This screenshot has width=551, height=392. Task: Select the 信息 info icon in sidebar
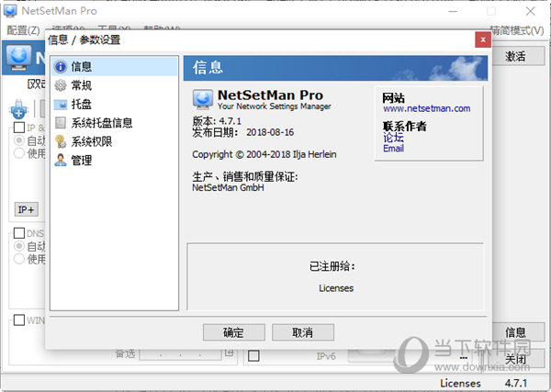tap(61, 66)
